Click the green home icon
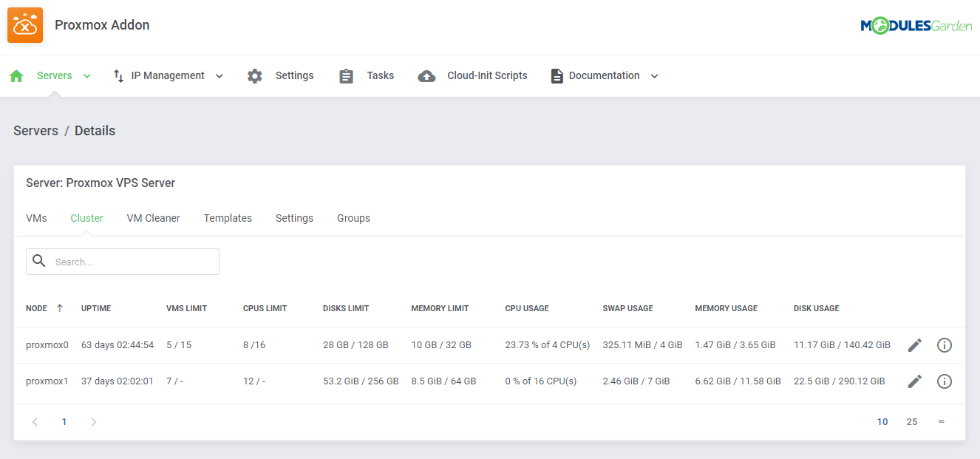Screen dimensions: 980x459 tap(16, 76)
